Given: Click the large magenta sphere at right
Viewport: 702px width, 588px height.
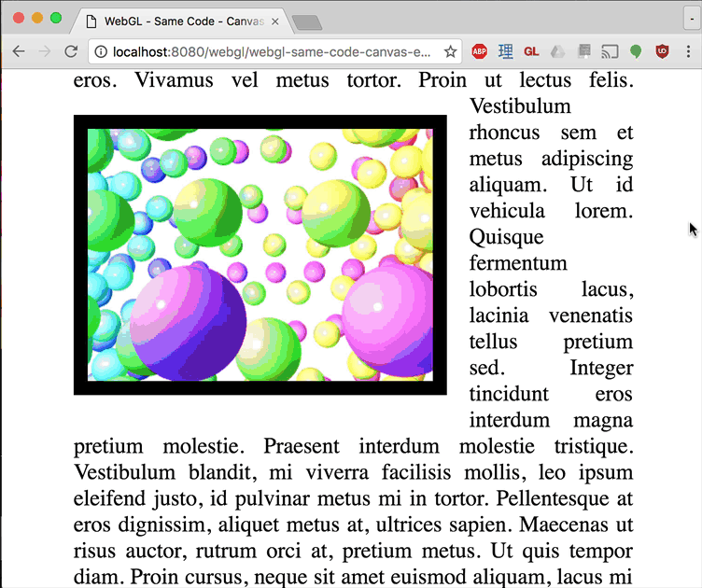Looking at the screenshot, I should click(390, 319).
